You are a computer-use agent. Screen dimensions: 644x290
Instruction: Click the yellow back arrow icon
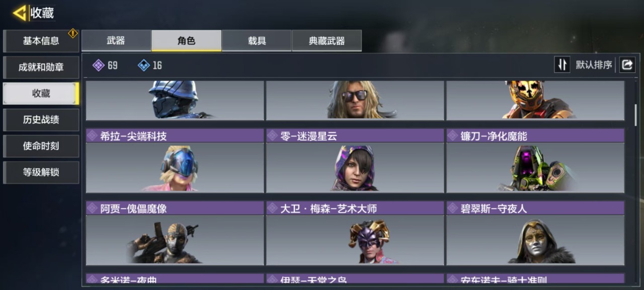(x=19, y=13)
